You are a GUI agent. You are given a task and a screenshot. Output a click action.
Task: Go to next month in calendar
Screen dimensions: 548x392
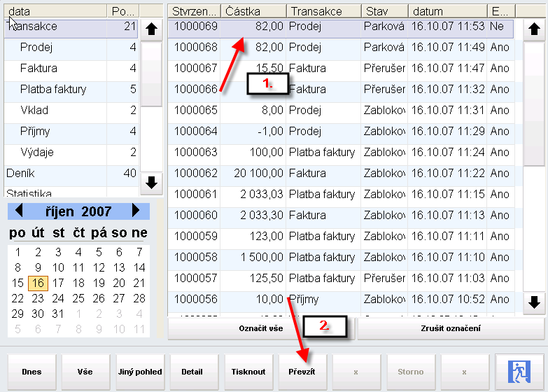pyautogui.click(x=136, y=211)
